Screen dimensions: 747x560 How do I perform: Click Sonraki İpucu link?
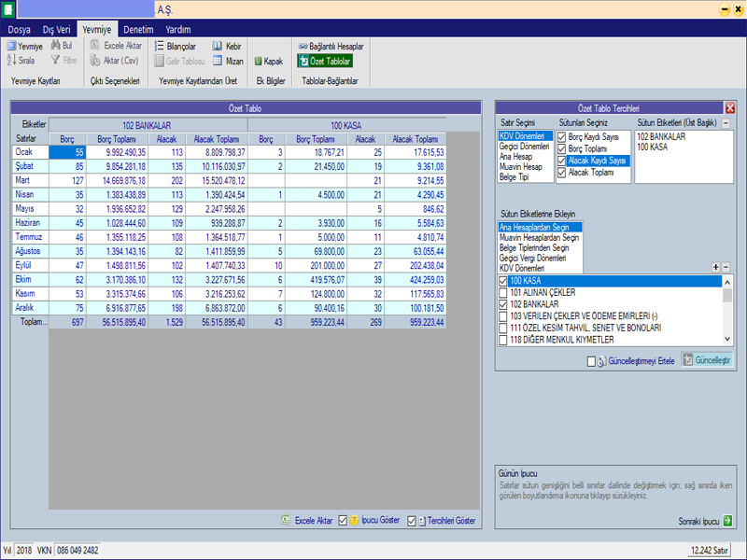click(698, 522)
